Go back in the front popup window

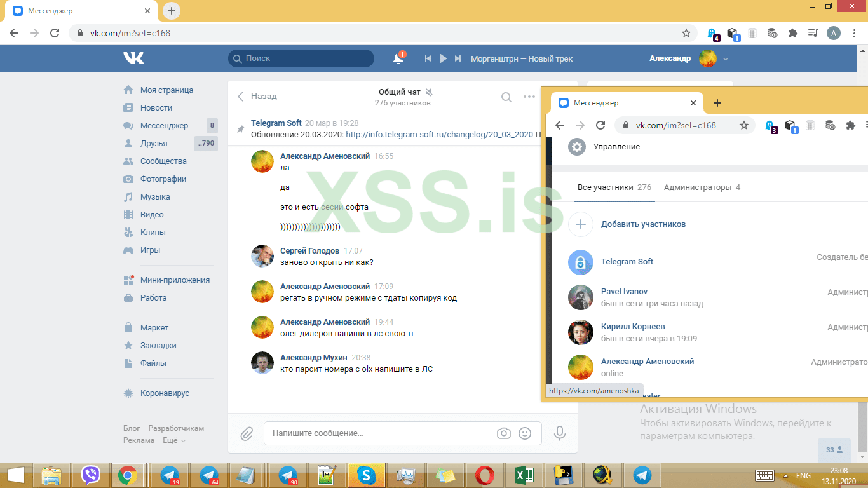click(x=560, y=125)
